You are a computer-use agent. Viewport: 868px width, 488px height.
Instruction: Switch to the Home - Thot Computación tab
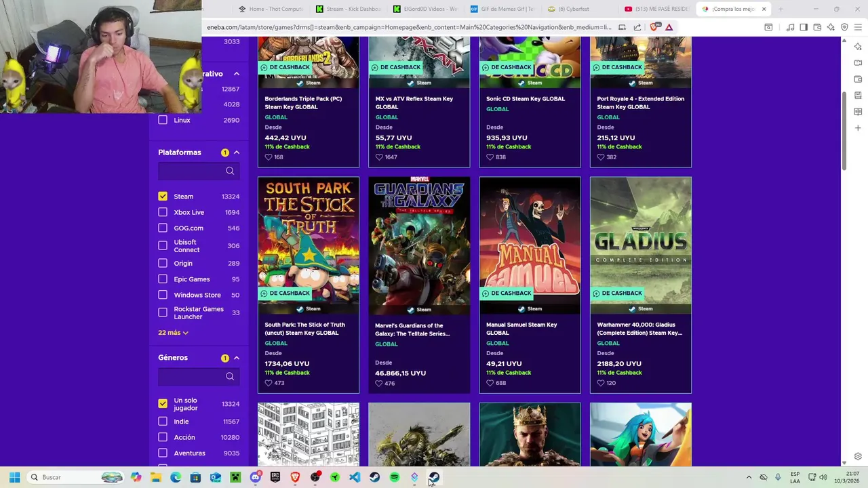[271, 9]
